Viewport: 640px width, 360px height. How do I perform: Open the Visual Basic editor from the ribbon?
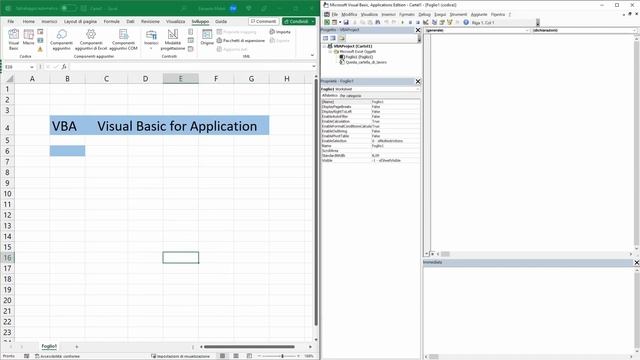pos(13,39)
